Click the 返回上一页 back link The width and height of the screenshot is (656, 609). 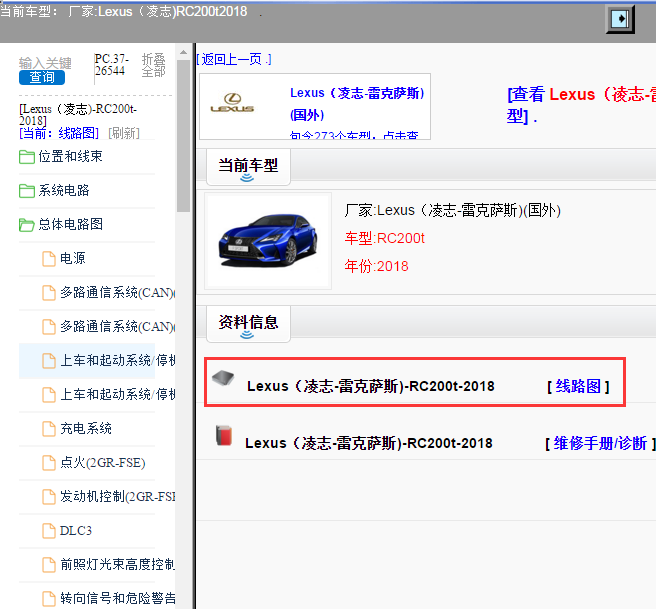point(233,59)
